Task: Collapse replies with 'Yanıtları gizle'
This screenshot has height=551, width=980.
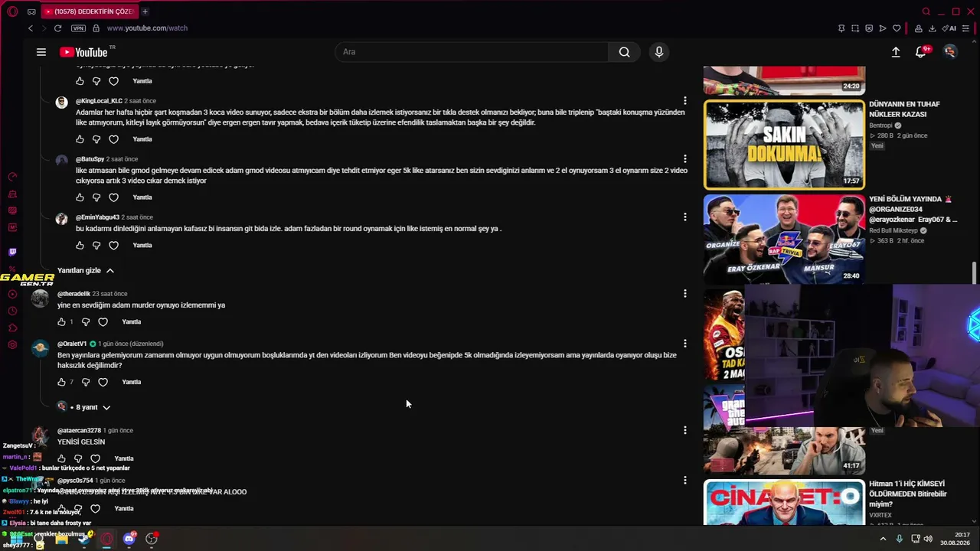Action: click(86, 270)
